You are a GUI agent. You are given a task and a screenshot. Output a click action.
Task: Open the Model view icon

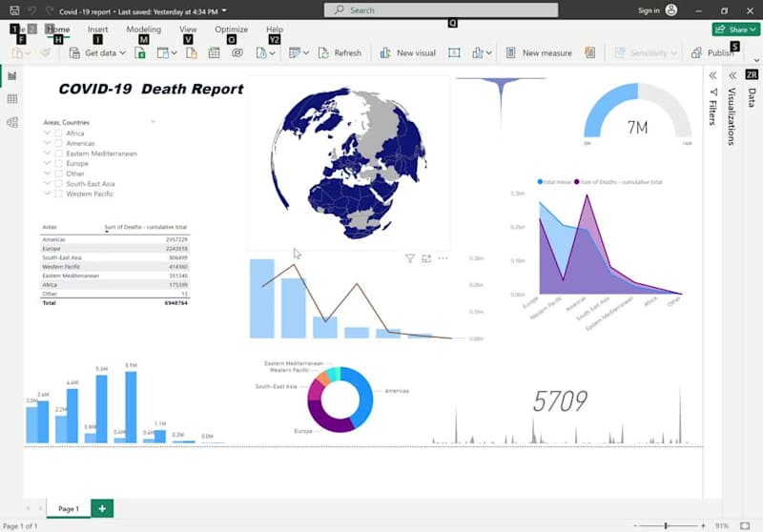pos(12,123)
